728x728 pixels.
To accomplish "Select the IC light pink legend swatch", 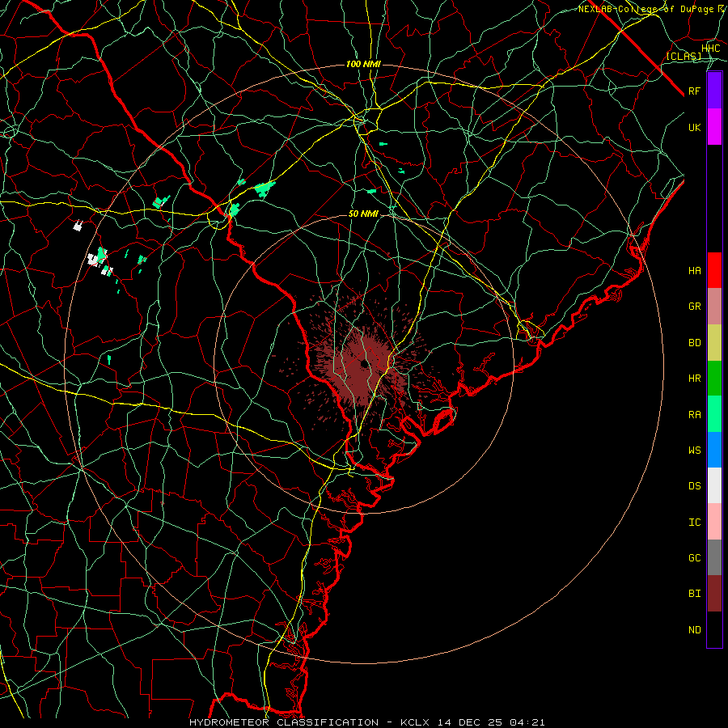I will [714, 522].
